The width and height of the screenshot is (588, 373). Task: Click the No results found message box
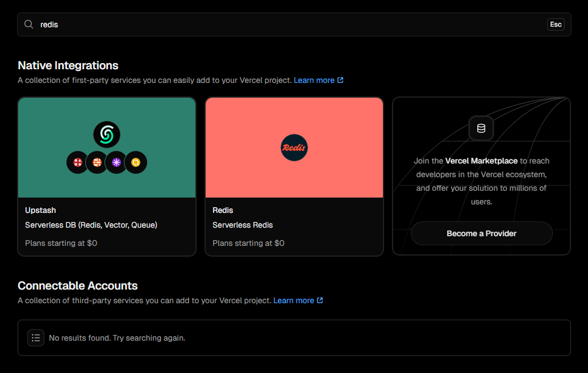tap(116, 337)
